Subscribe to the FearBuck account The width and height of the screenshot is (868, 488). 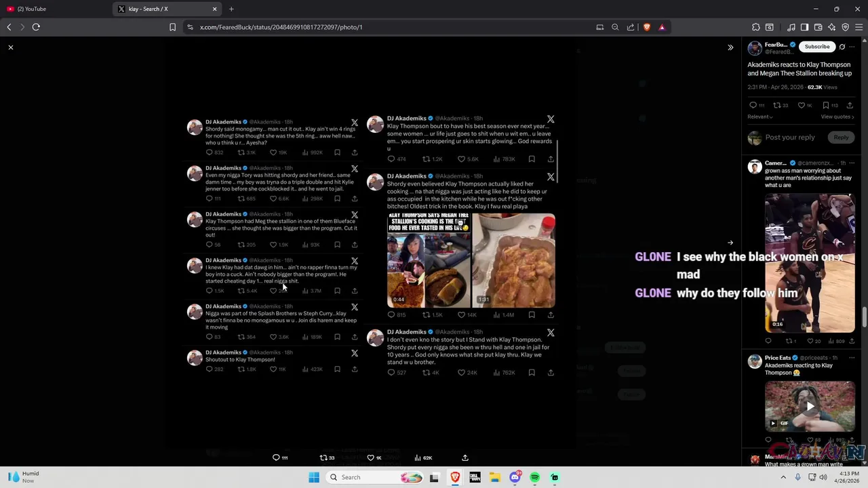coord(817,47)
